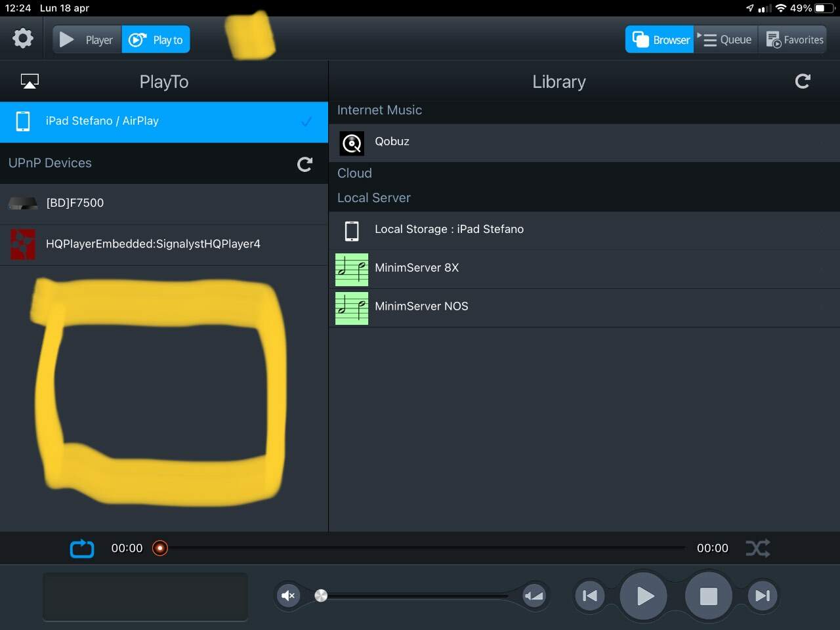The width and height of the screenshot is (840, 630).
Task: Click the battery indicator in status bar
Action: (x=824, y=9)
